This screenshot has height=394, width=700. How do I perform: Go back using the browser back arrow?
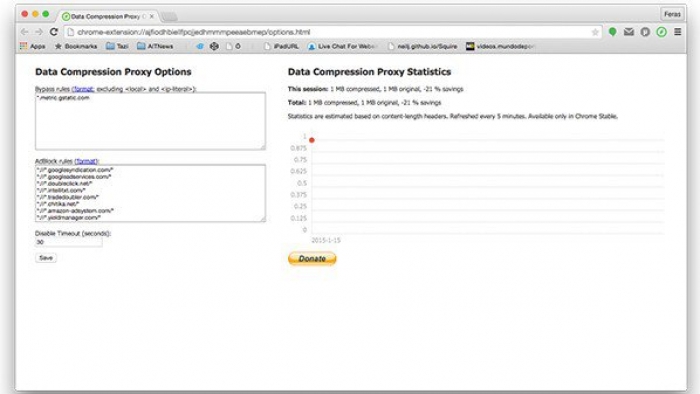point(25,32)
